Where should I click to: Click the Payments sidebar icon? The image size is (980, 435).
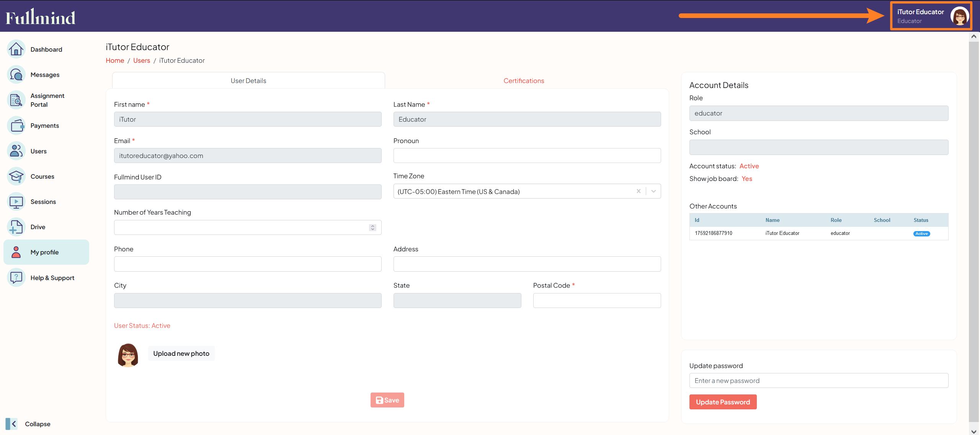[x=16, y=125]
